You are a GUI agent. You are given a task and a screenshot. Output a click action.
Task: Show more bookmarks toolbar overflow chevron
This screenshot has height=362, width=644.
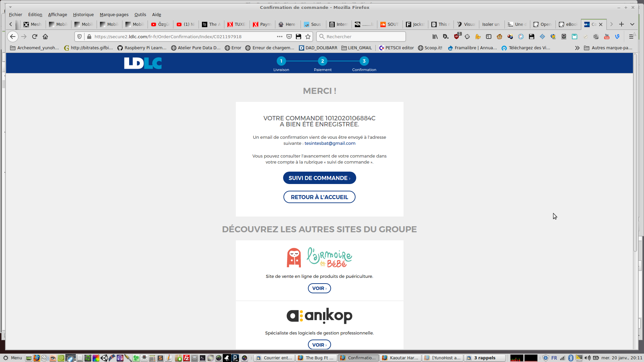point(577,48)
